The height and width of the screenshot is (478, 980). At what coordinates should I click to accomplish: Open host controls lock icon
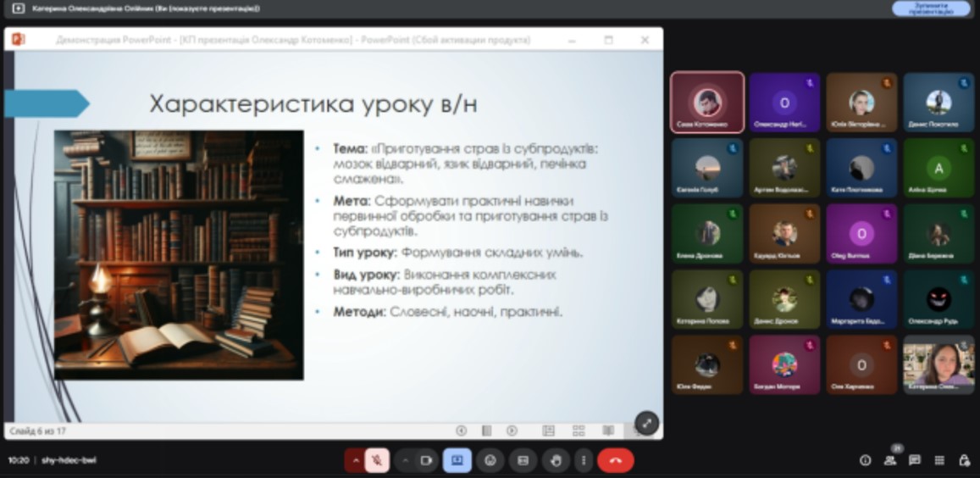pyautogui.click(x=964, y=460)
